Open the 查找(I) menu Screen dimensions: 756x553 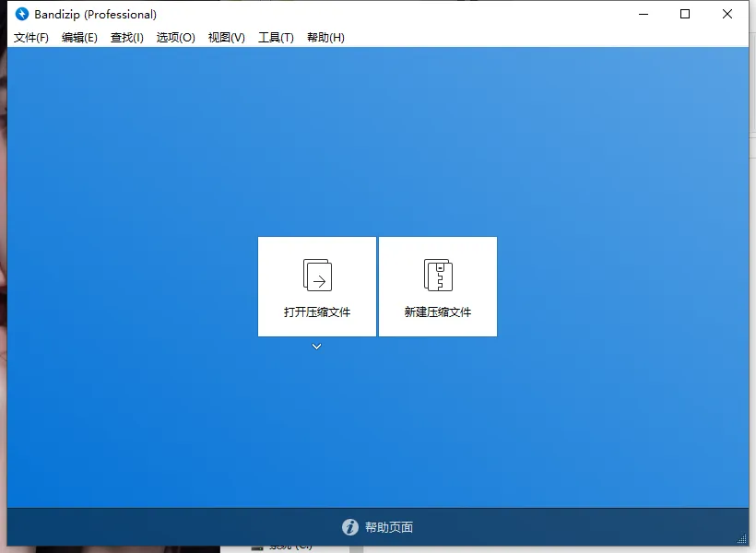click(x=126, y=38)
